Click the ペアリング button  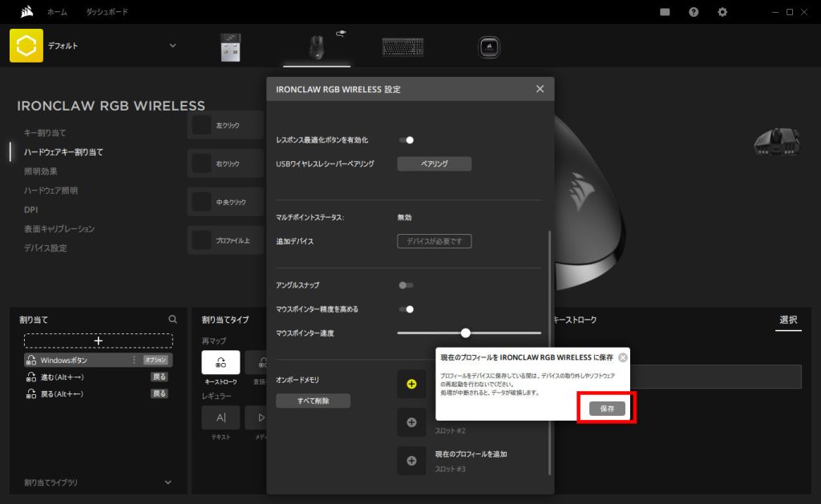[434, 163]
